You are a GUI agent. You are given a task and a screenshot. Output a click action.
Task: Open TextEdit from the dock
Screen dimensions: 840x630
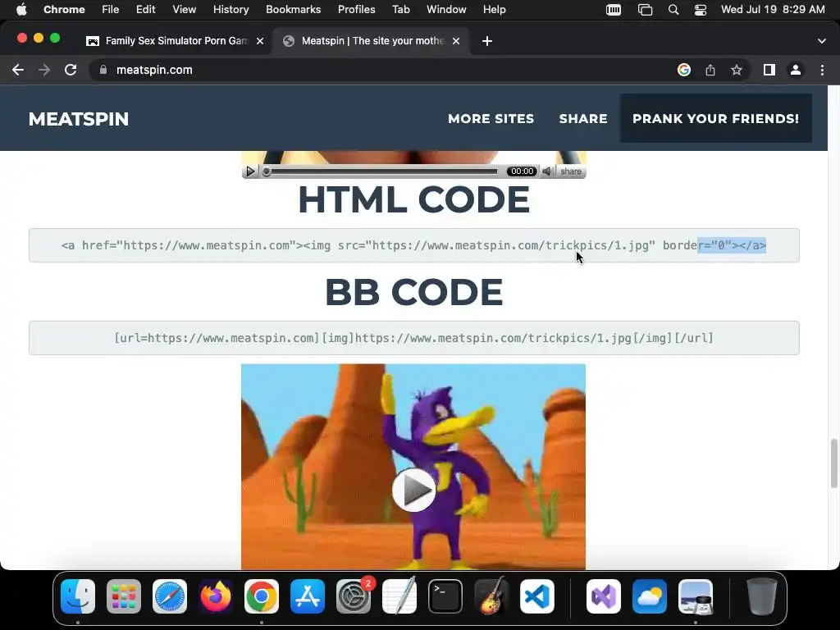399,596
